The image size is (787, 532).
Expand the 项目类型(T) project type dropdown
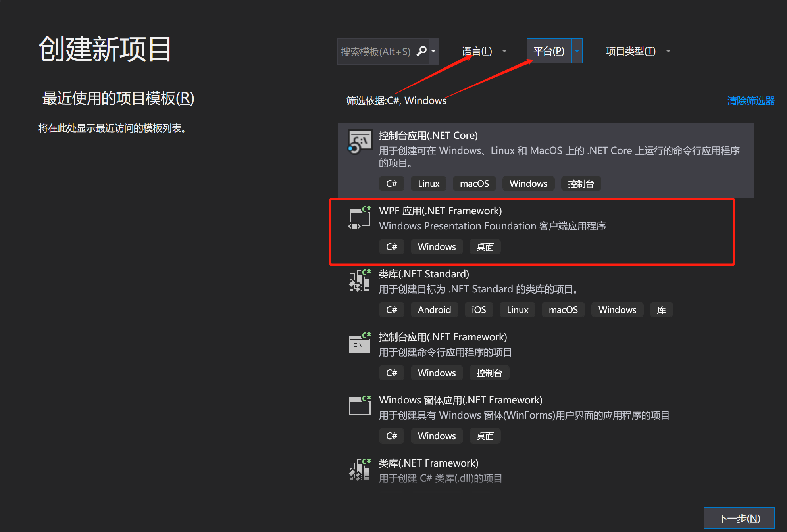tap(668, 51)
